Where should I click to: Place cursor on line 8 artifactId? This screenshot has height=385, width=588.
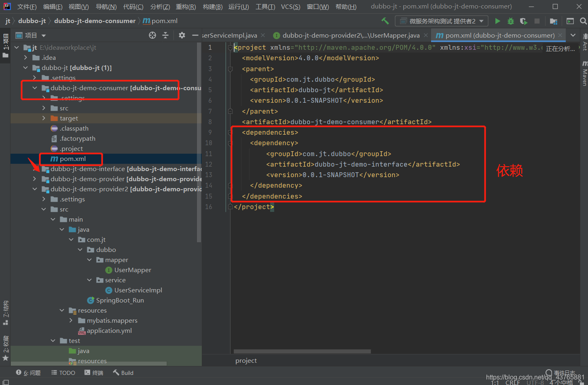click(x=336, y=122)
